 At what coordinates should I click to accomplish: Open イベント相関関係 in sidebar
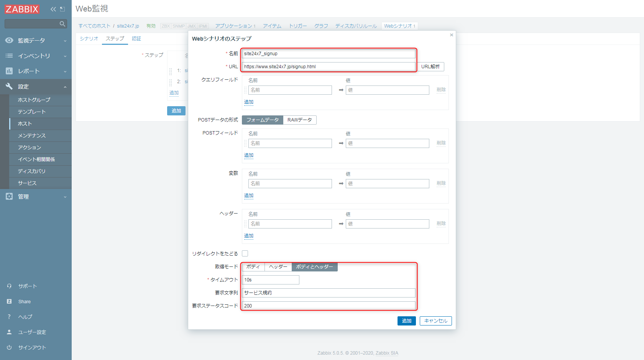pos(40,159)
